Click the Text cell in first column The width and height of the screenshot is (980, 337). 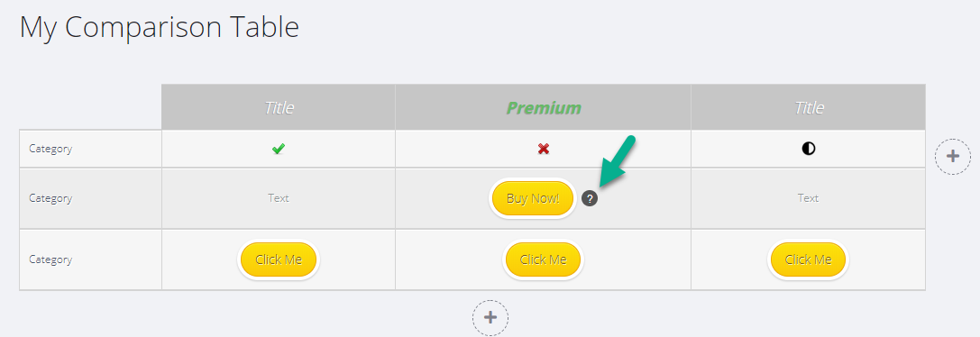pyautogui.click(x=279, y=198)
